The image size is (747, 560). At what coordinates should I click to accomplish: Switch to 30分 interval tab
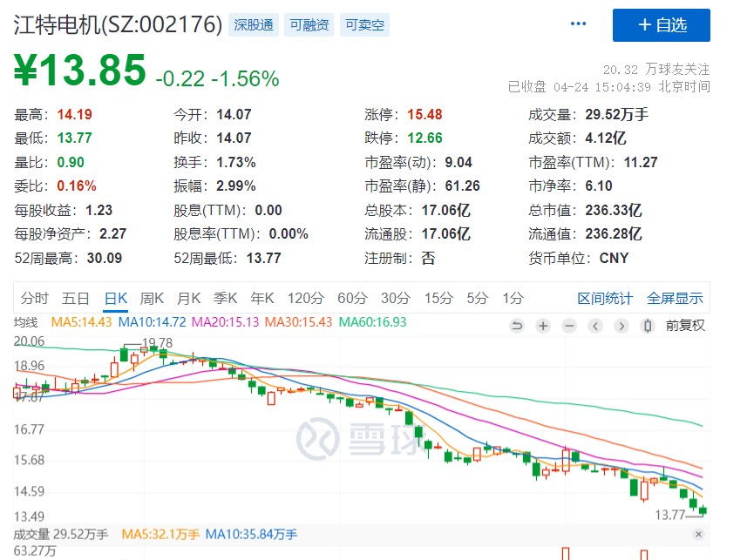pyautogui.click(x=396, y=299)
